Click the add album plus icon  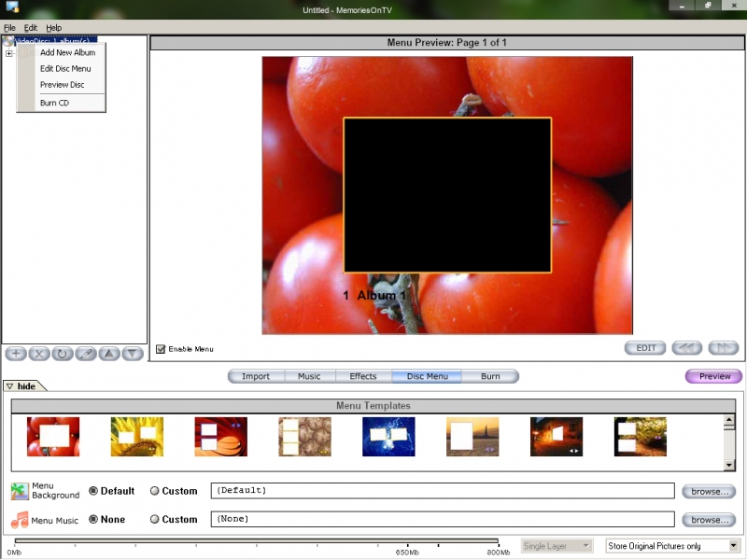pos(15,354)
